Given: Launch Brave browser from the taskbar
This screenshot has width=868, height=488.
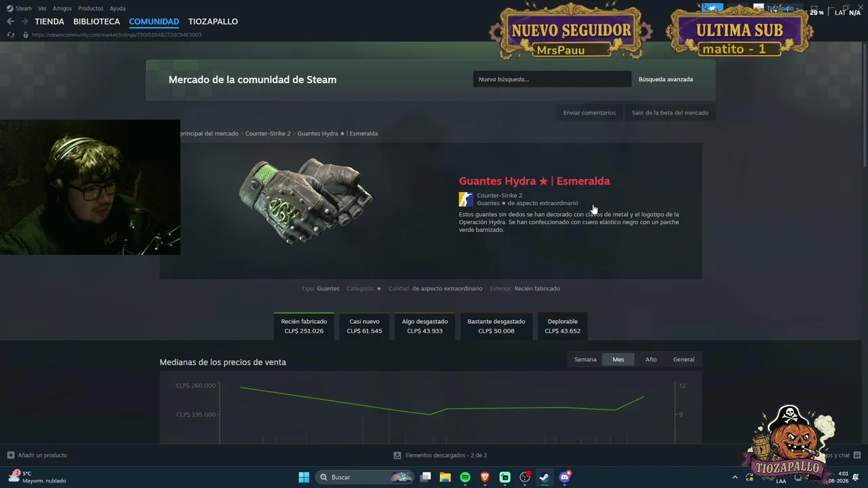Looking at the screenshot, I should [485, 477].
